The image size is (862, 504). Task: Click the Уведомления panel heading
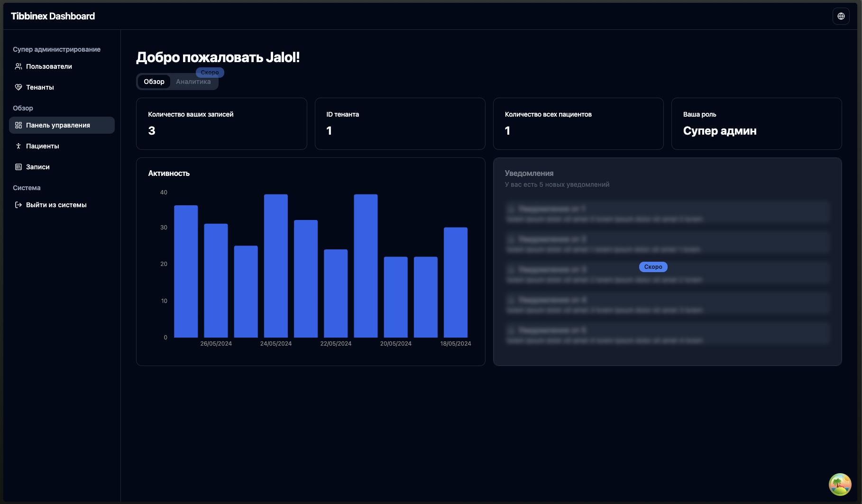[529, 174]
